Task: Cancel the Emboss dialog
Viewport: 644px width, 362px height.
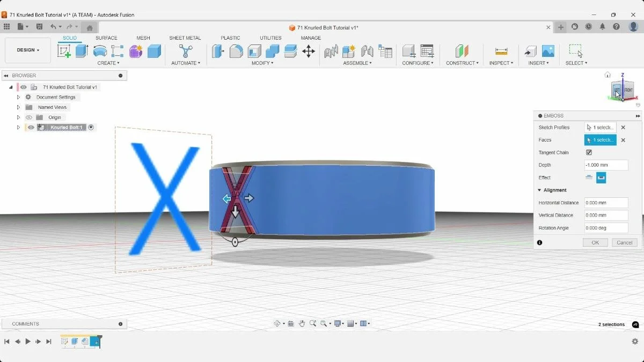Action: (x=625, y=242)
